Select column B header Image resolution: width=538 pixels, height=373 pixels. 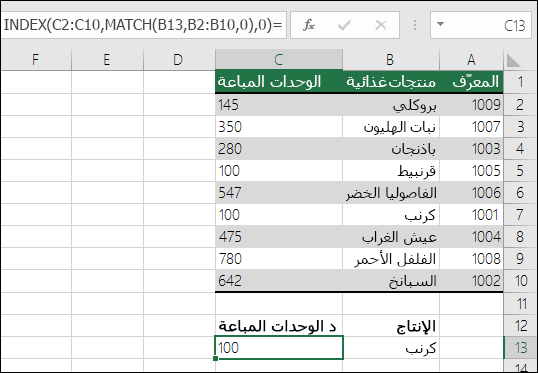[391, 60]
